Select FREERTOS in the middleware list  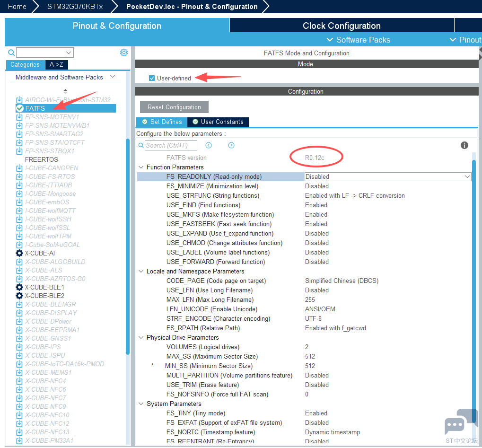[x=42, y=159]
